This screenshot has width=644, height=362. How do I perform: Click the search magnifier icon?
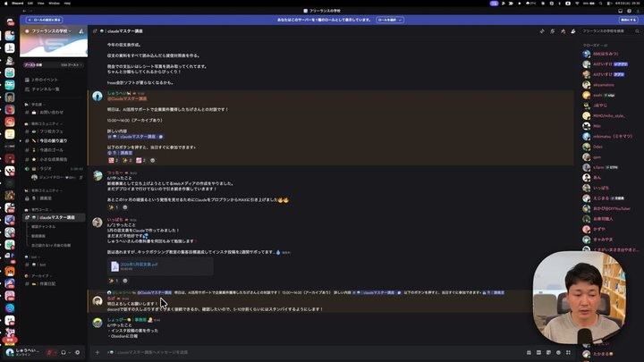[638, 31]
